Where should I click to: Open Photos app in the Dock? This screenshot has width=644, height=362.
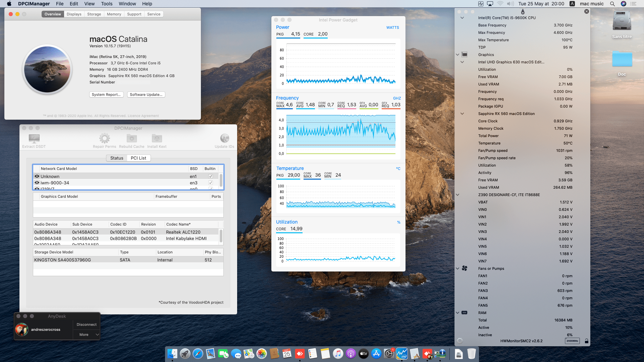pos(261,354)
